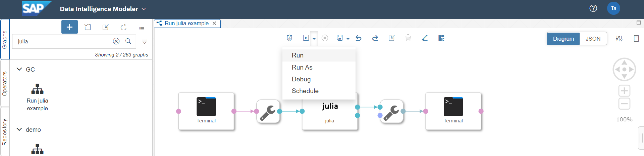Click the pencil annotate icon
This screenshot has width=644, height=156.
pyautogui.click(x=425, y=38)
